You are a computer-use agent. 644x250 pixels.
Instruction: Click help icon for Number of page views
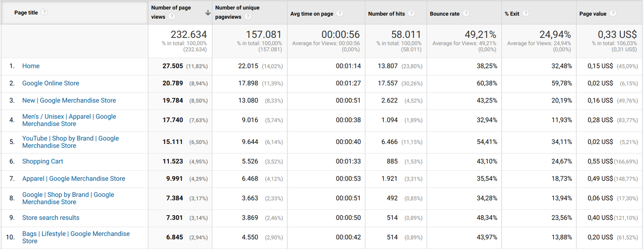click(x=172, y=17)
